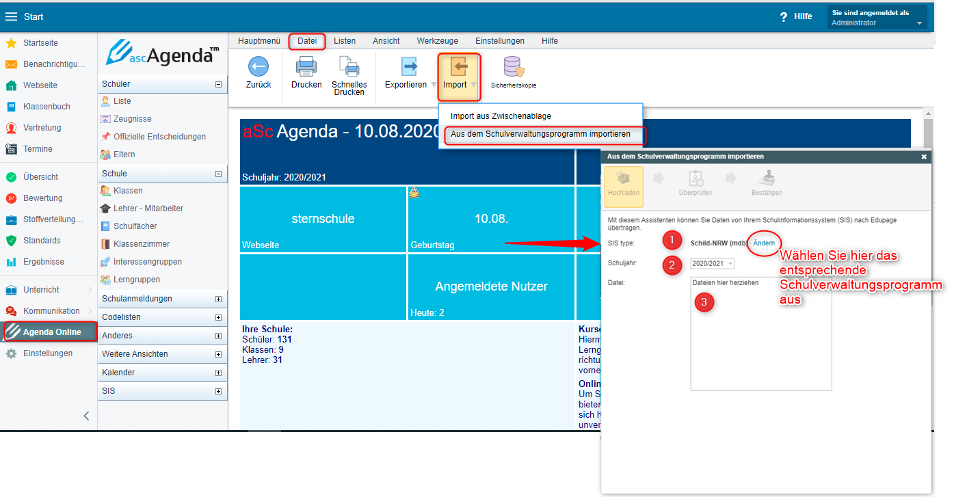
Task: Open Ergebnisse bar chart icon
Action: coord(11,262)
